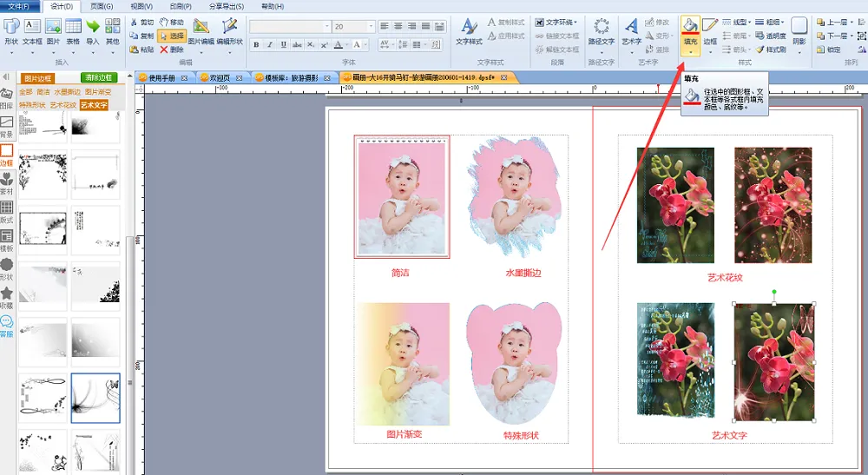Select the 水墨撕边 border category filter
Image resolution: width=868 pixels, height=475 pixels.
(67, 91)
